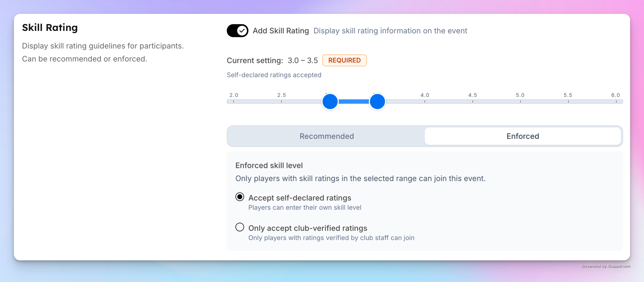The width and height of the screenshot is (644, 282).
Task: Click the slider track at the 5.5 tick
Action: click(x=568, y=102)
